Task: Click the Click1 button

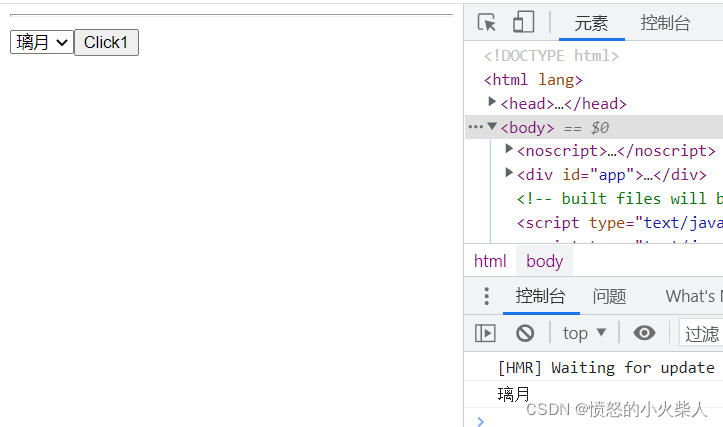Action: click(x=106, y=42)
